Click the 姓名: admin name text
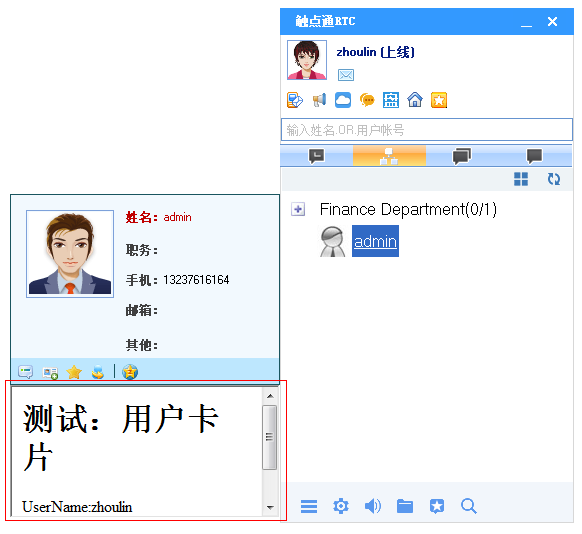This screenshot has height=534, width=582. (158, 217)
